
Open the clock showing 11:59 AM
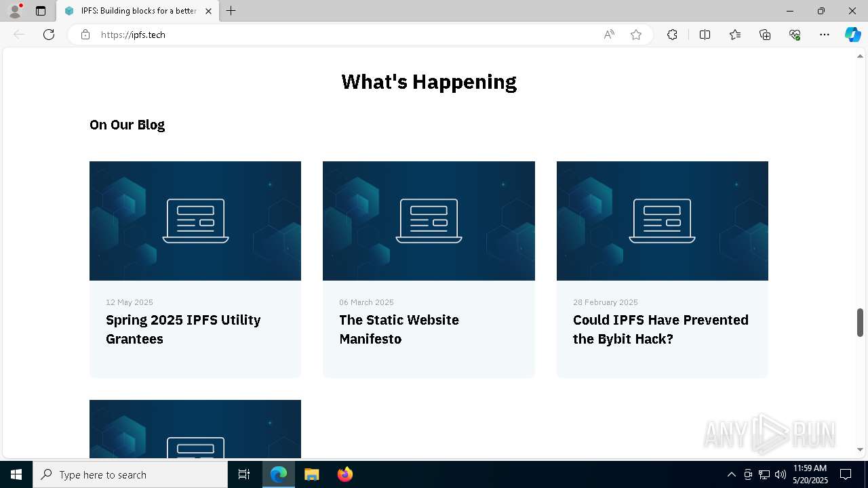[810, 474]
